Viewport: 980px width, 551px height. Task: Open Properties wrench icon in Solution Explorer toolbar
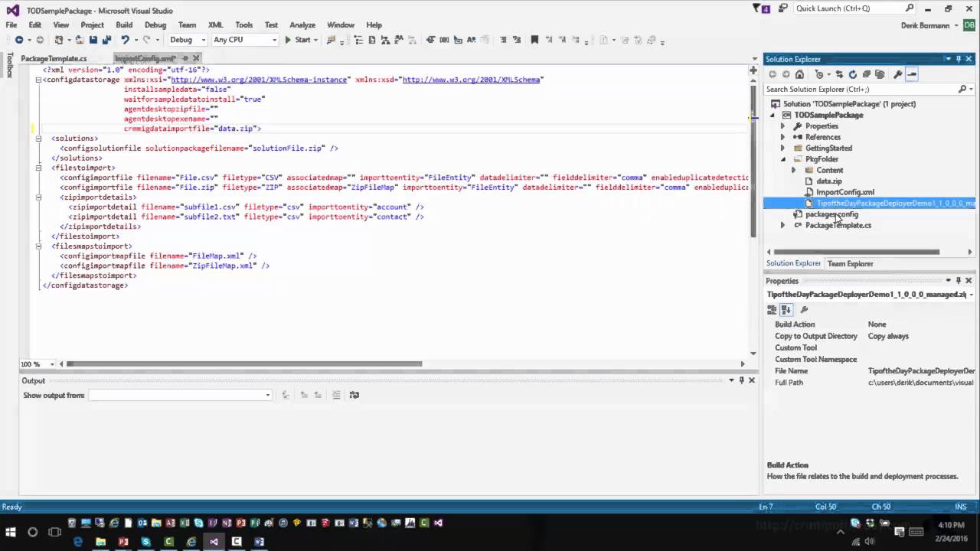click(897, 74)
